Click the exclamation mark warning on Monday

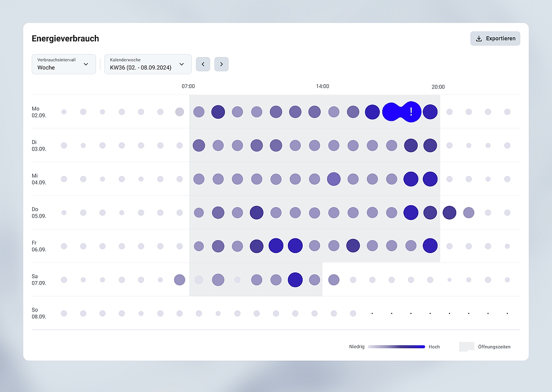[x=411, y=111]
